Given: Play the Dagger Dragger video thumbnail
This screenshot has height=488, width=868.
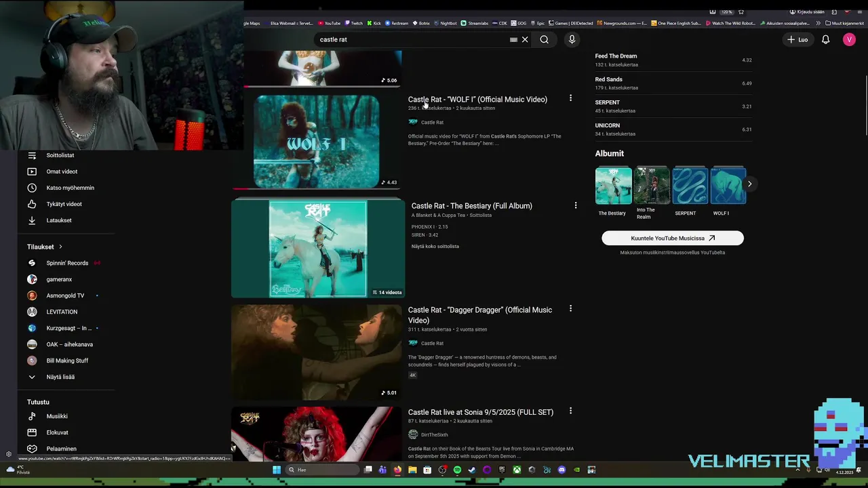Looking at the screenshot, I should tap(316, 352).
